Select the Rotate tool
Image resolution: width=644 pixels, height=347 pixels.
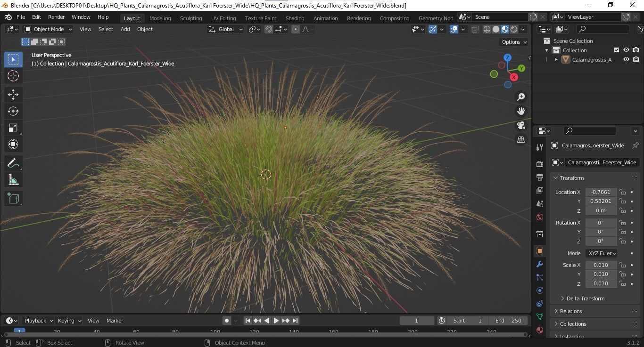(13, 111)
